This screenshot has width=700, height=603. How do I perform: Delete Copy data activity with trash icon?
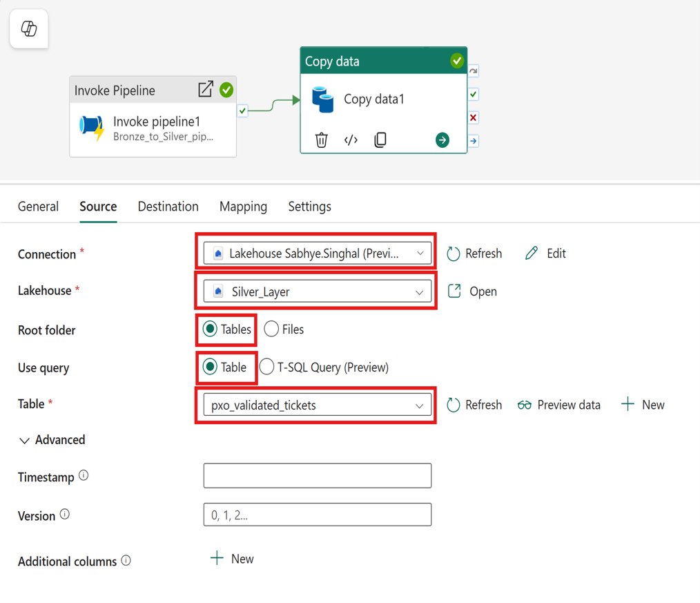point(322,140)
